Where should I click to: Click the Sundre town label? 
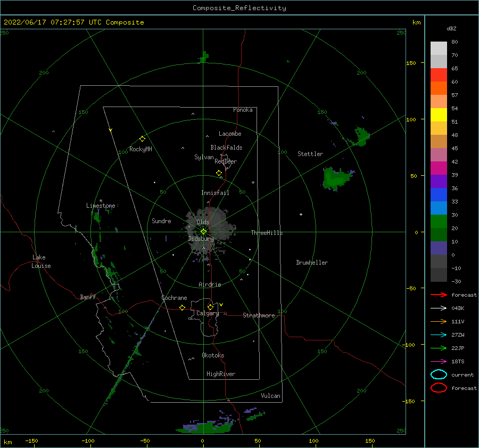pos(161,221)
